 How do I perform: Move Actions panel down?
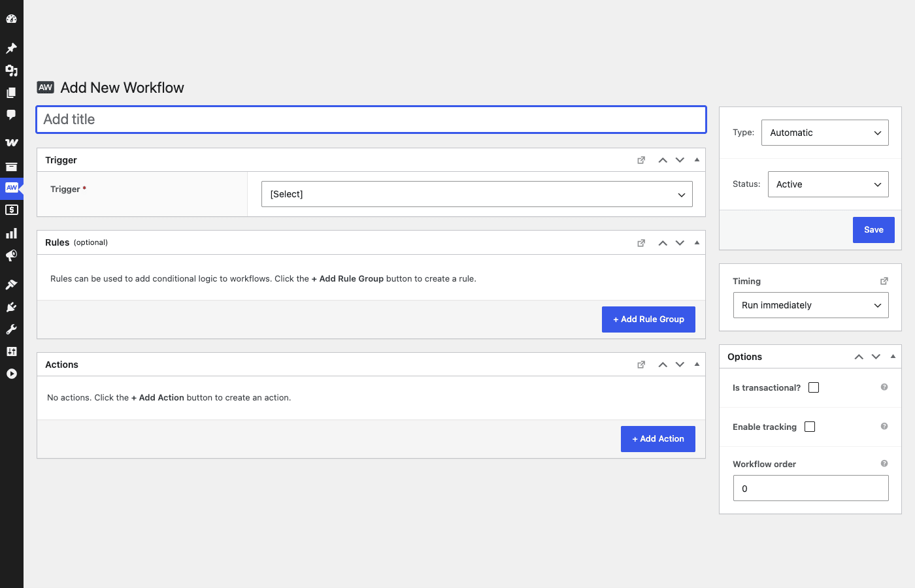pyautogui.click(x=680, y=365)
